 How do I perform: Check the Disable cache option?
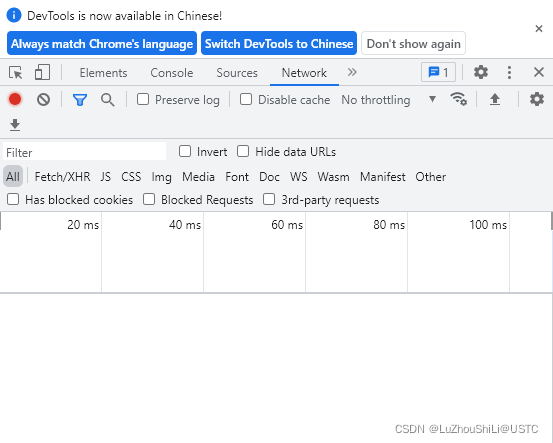(246, 99)
